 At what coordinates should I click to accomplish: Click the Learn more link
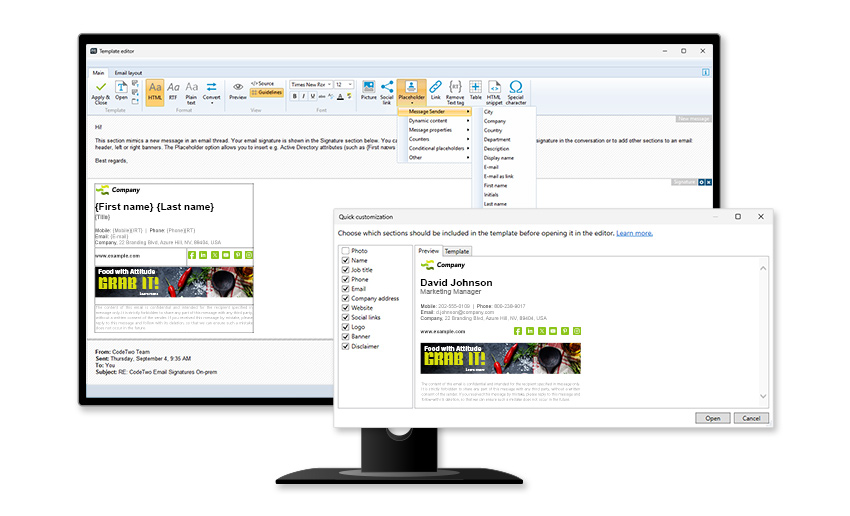point(634,233)
